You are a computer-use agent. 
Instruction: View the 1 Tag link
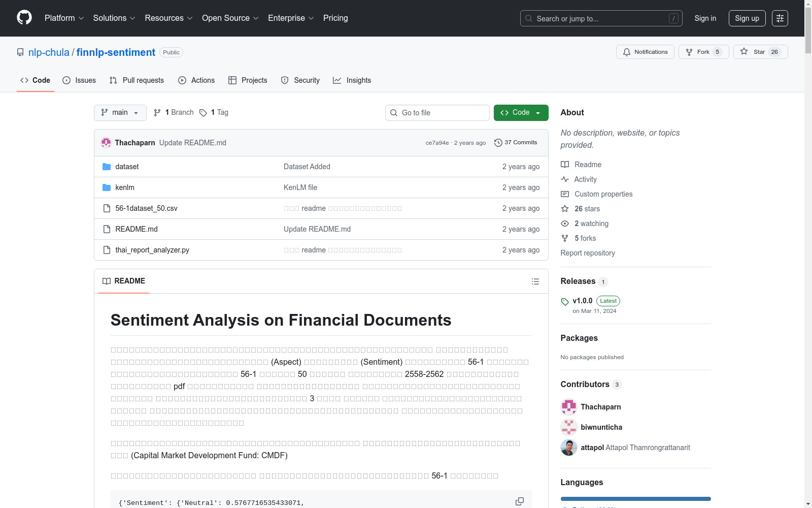coord(214,112)
